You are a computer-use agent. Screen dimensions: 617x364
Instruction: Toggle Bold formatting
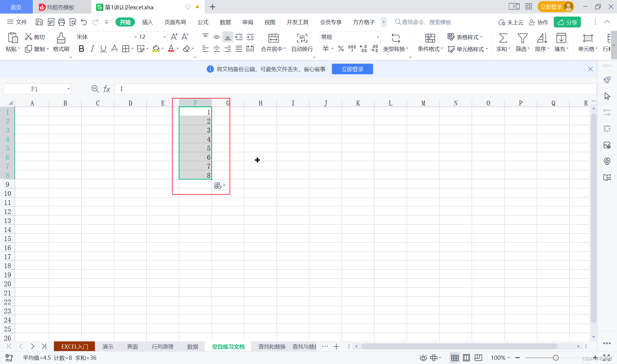81,49
